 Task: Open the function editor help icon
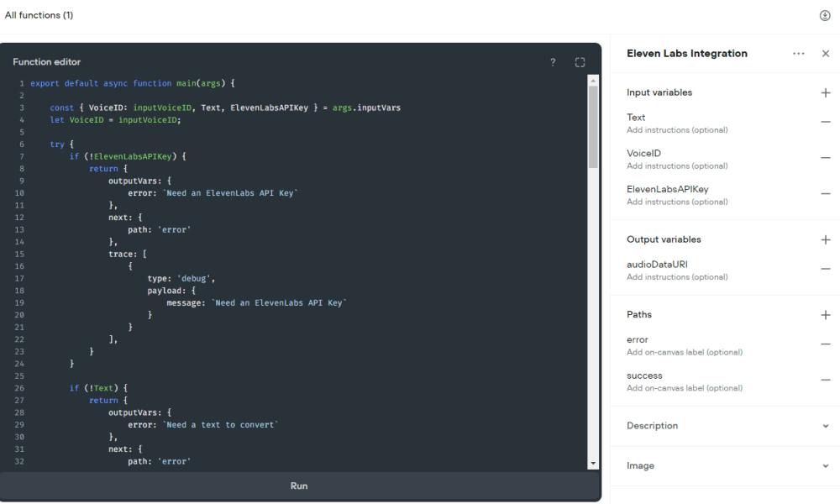(553, 62)
